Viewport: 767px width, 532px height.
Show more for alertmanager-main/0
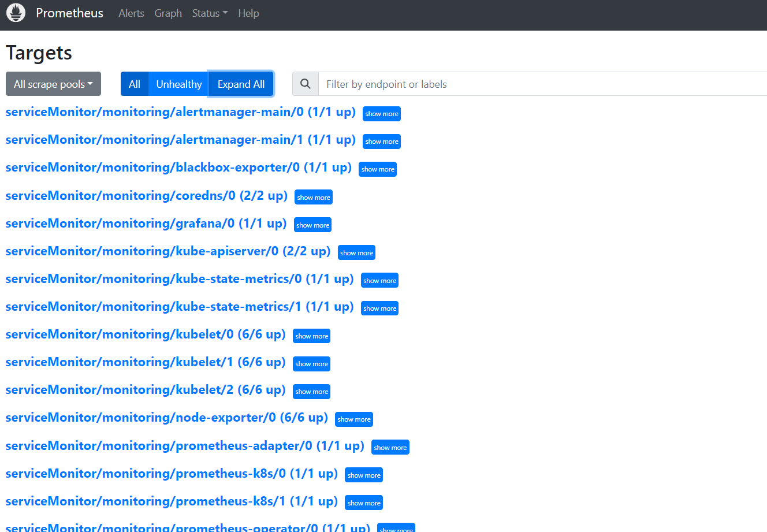click(x=382, y=114)
